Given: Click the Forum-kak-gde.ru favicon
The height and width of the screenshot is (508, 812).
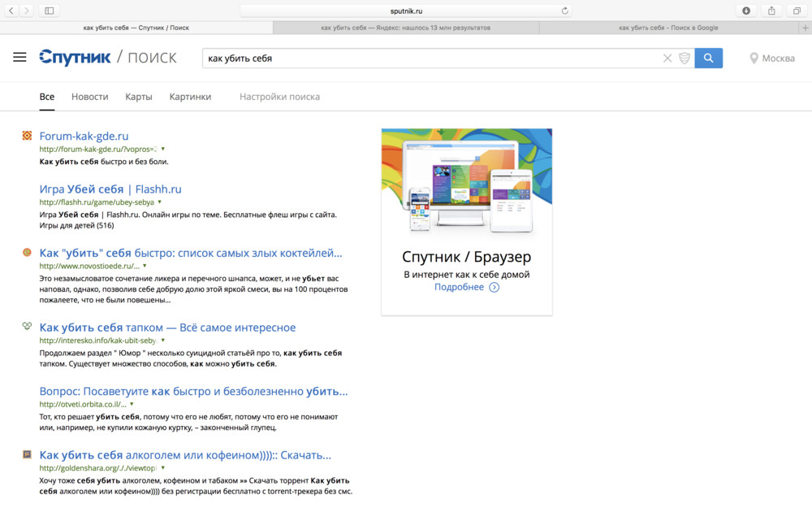Looking at the screenshot, I should [x=27, y=135].
